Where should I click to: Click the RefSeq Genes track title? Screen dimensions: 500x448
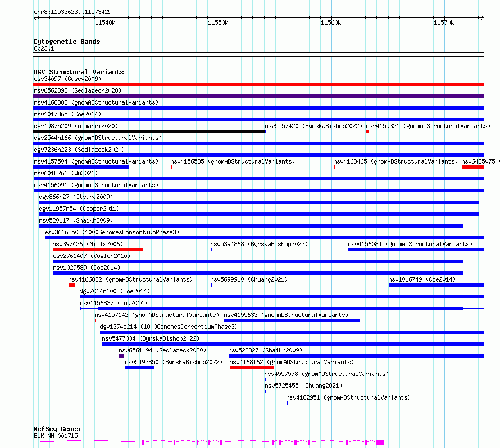[57, 429]
